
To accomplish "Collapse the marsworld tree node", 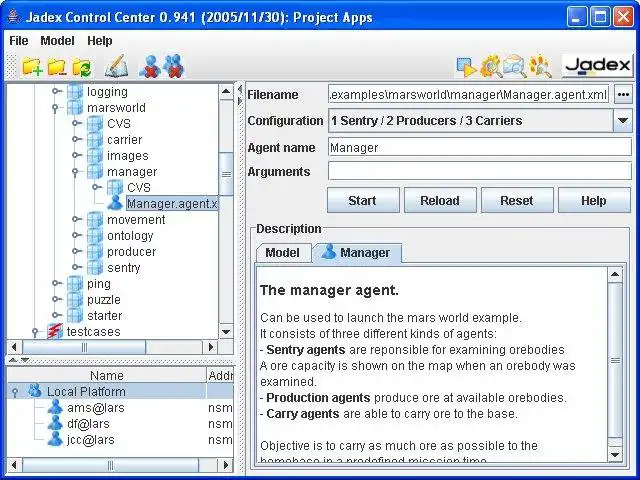I will tap(56, 108).
